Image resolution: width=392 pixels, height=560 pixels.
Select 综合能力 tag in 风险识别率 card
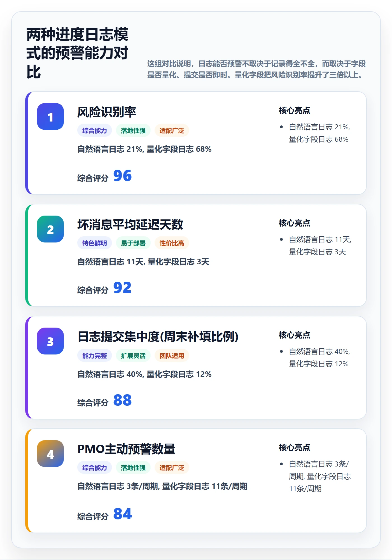coord(95,130)
